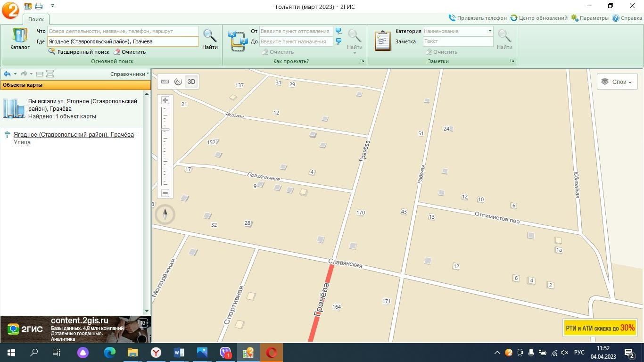Open the Слои layers dropdown
Screen dimensions: 644x362
(617, 82)
